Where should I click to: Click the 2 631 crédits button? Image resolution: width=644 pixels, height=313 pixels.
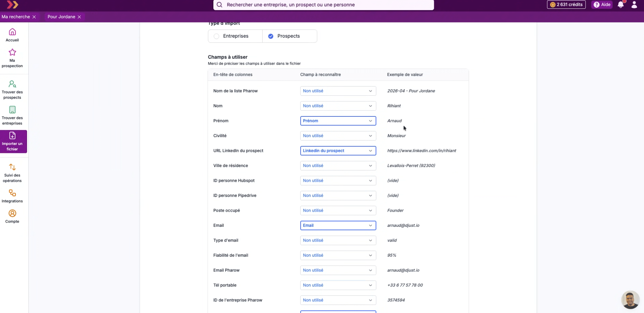coord(566,5)
